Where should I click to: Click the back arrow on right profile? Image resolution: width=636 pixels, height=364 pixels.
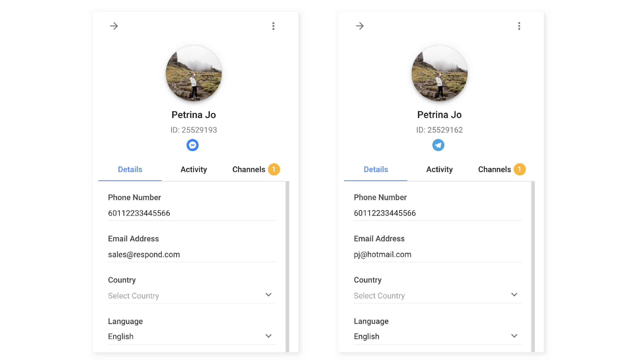click(360, 26)
